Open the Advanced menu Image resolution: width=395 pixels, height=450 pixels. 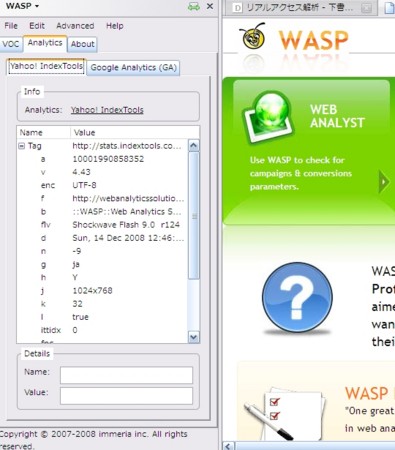pyautogui.click(x=75, y=26)
